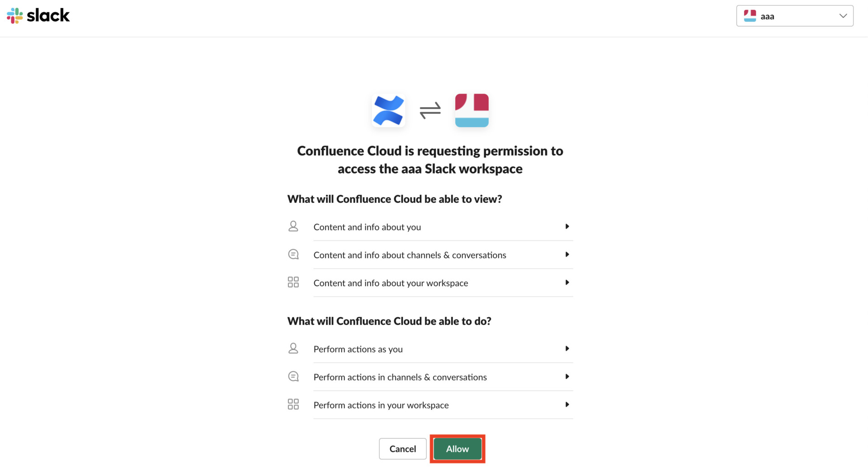The width and height of the screenshot is (868, 475).
Task: Click the Slack logo in header
Action: coord(38,16)
